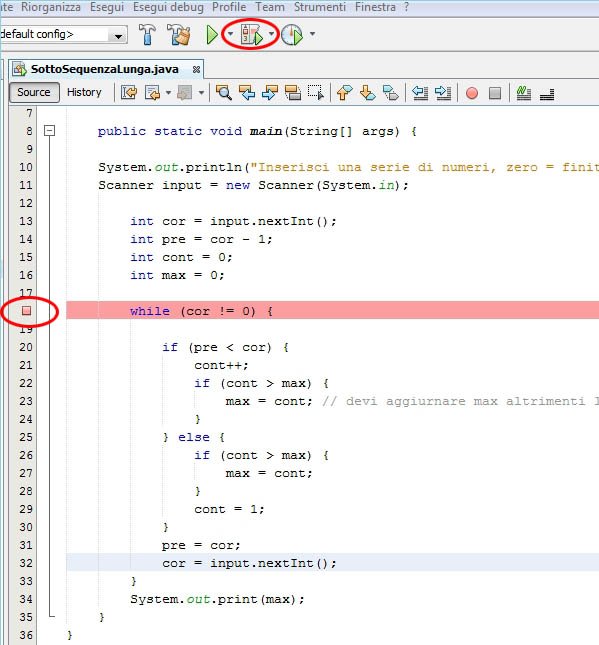This screenshot has width=599, height=645.
Task: Click the Comment lines icon
Action: point(524,93)
